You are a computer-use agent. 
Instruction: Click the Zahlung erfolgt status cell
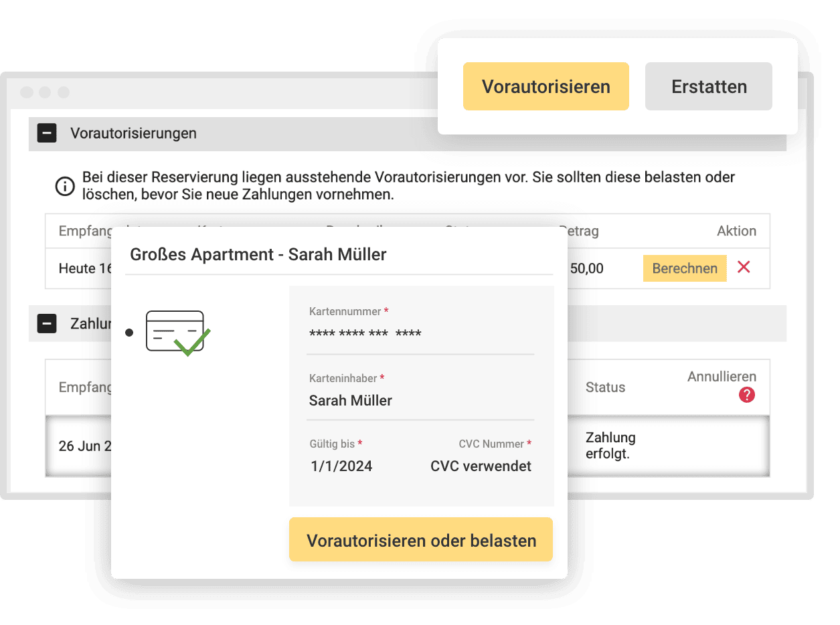(610, 446)
